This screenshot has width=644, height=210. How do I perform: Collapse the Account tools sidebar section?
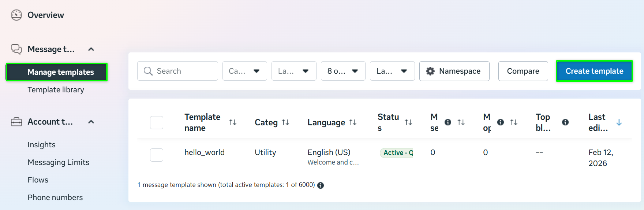coord(91,122)
